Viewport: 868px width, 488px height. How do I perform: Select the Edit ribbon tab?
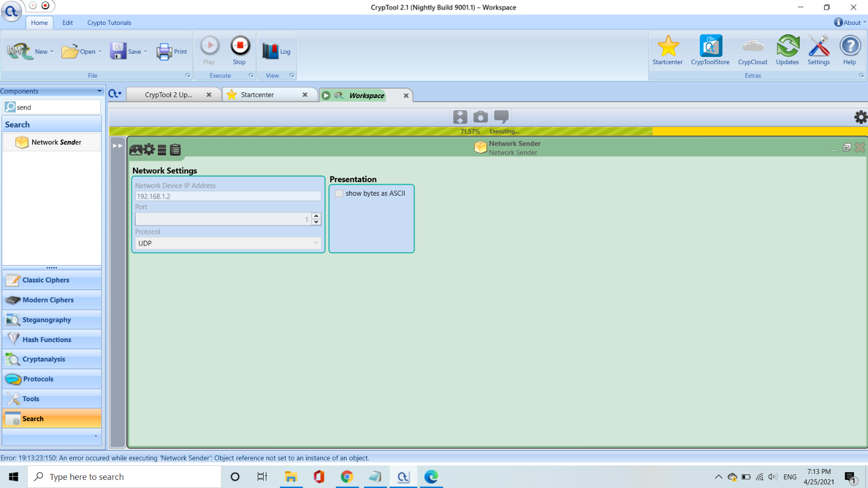[x=67, y=23]
